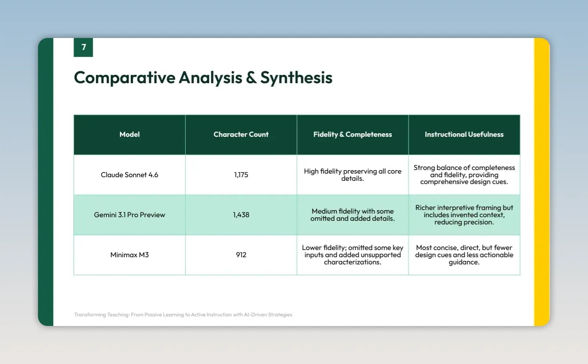
Task: Select the 'Gemini 3.1 Pro Preview' cell
Action: tap(130, 215)
